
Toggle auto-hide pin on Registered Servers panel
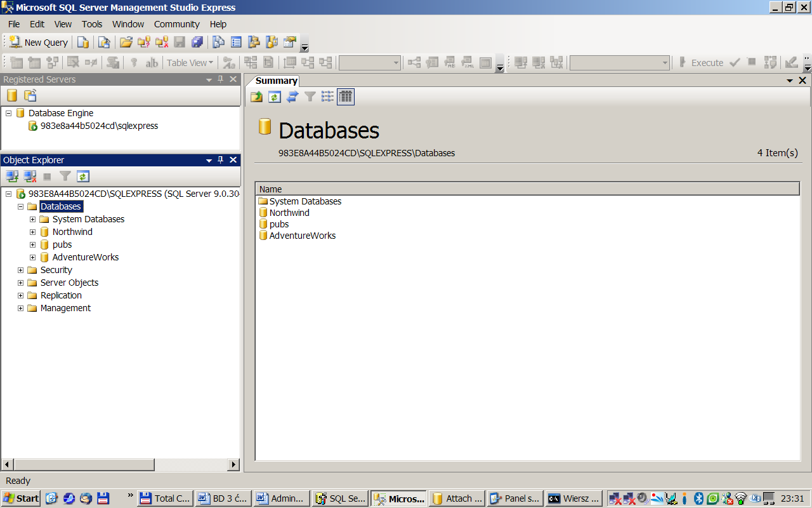coord(221,79)
